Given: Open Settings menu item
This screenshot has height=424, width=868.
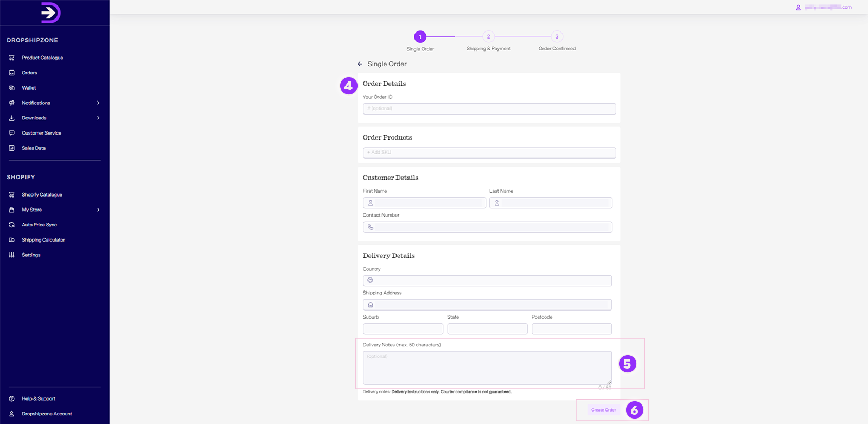Looking at the screenshot, I should click(31, 255).
